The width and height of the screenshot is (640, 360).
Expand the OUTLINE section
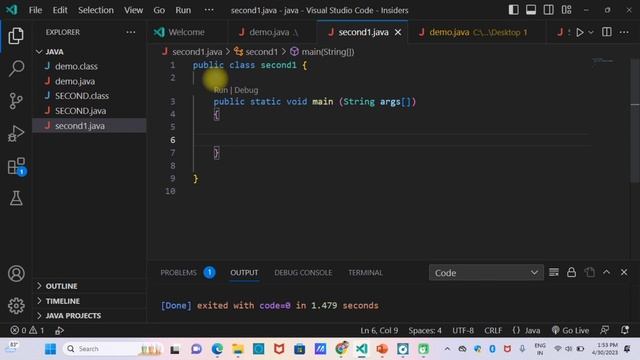tap(89, 286)
